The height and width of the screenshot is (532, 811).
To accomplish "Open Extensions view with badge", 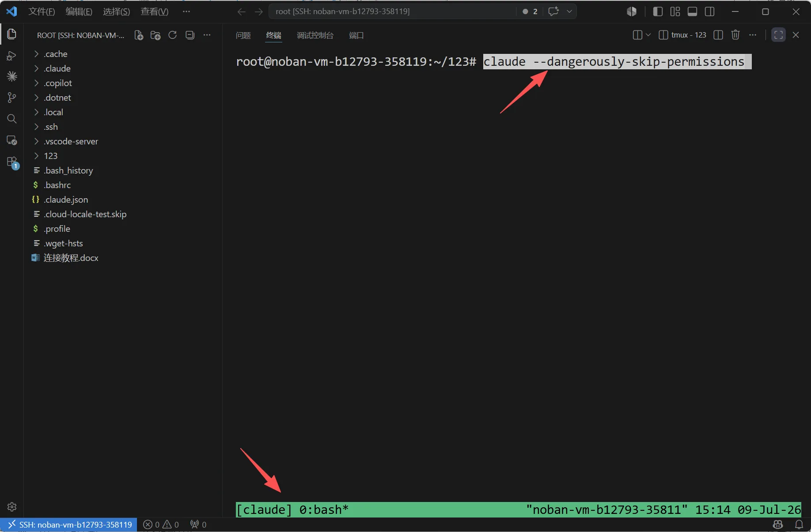I will click(x=12, y=162).
